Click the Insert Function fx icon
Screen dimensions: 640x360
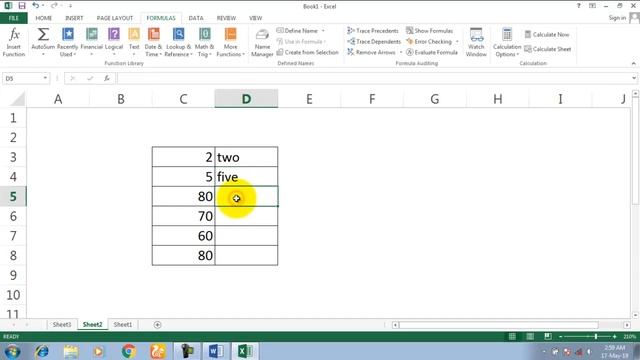(14, 42)
